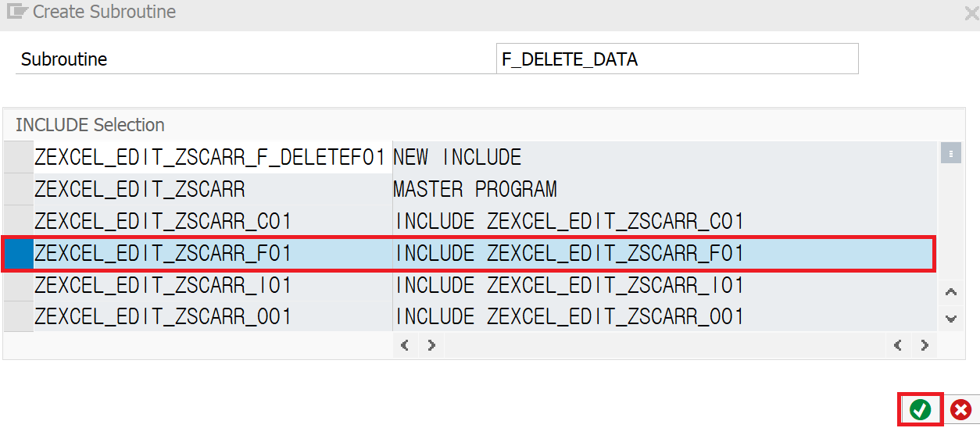Select the row marker for ZEXCEL_EDIT_ZSCARR_I01
This screenshot has height=428, width=980.
click(x=18, y=285)
